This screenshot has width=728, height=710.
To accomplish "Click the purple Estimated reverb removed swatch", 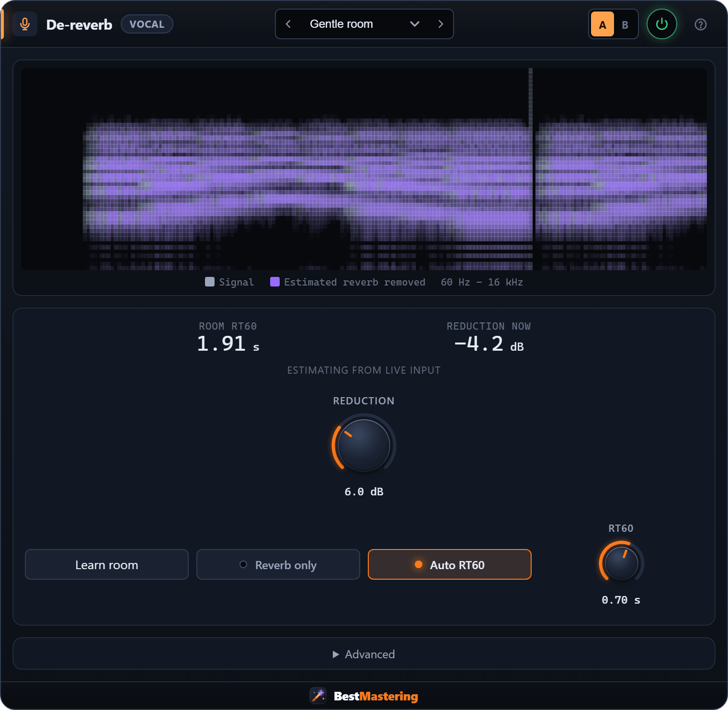I will [x=274, y=282].
